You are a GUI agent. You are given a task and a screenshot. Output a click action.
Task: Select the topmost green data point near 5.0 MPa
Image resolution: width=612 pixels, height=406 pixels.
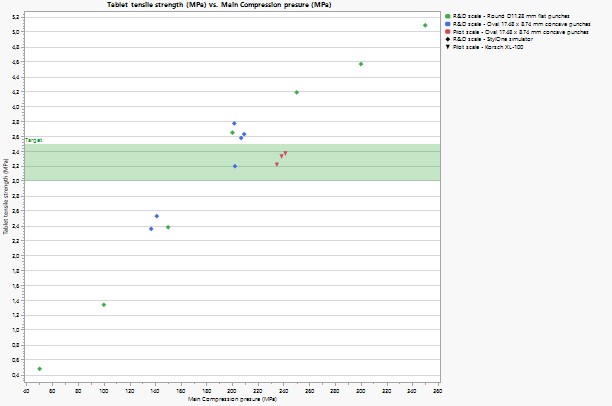pyautogui.click(x=425, y=25)
